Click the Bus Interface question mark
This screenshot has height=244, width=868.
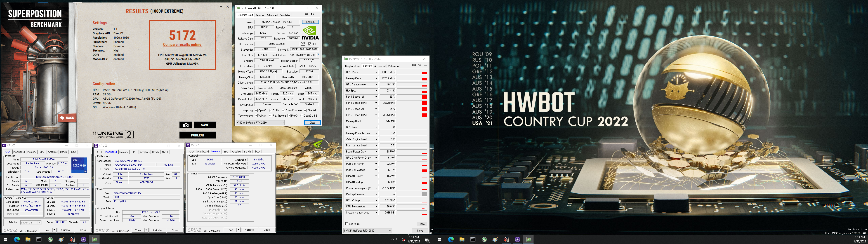pos(318,55)
